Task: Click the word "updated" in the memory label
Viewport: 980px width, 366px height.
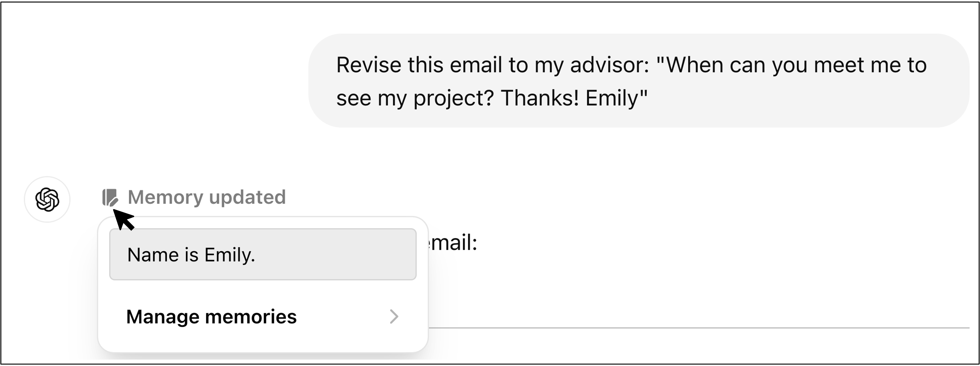Action: click(x=247, y=197)
